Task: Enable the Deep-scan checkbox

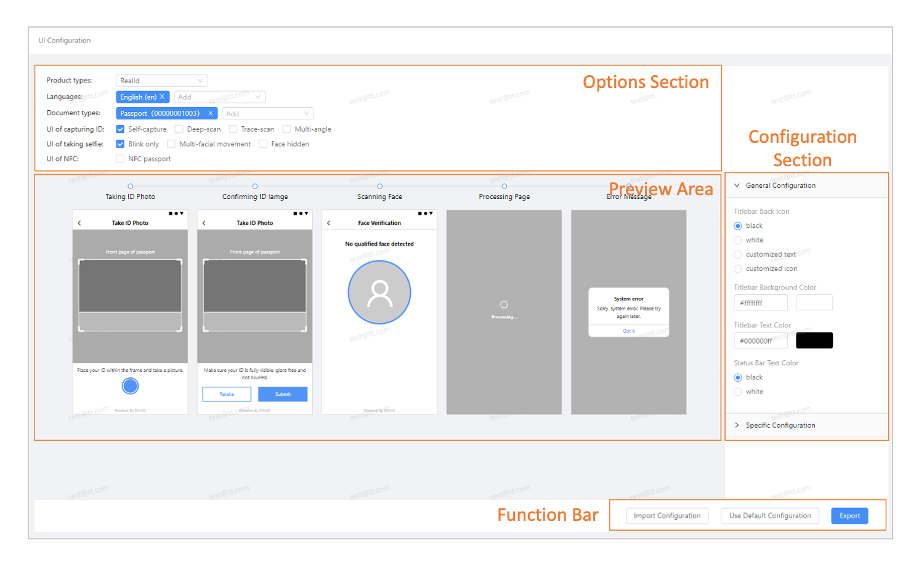Action: tap(179, 129)
